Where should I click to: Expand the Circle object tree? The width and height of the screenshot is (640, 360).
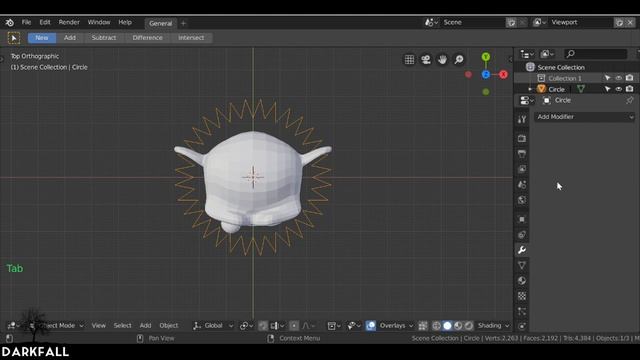click(x=530, y=89)
